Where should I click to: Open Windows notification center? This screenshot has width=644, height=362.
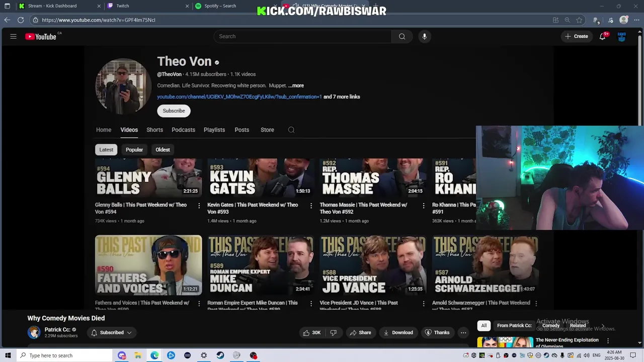coord(633,355)
